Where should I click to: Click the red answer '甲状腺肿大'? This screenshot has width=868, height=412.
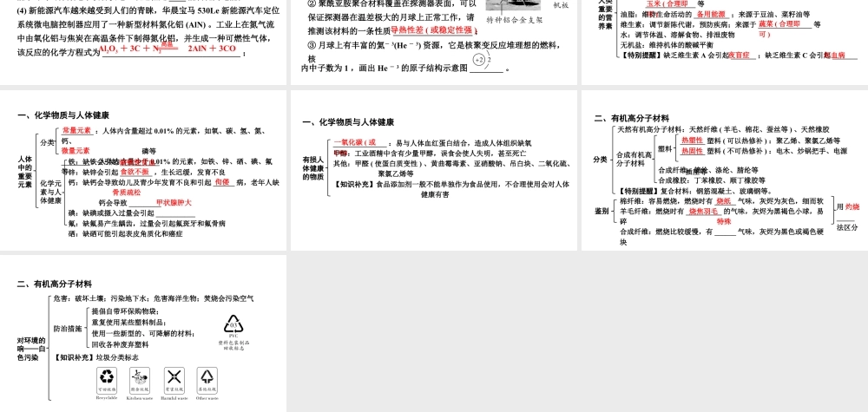coord(174,203)
